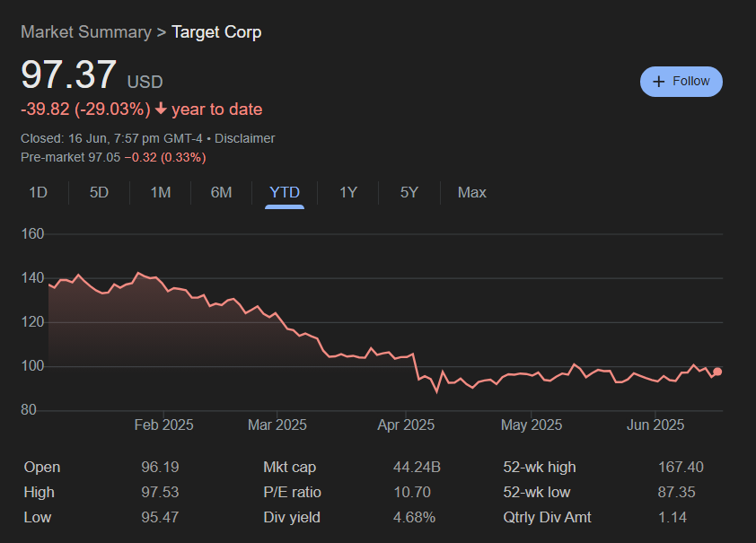Click the Target Corp title
The height and width of the screenshot is (543, 756).
pyautogui.click(x=216, y=32)
